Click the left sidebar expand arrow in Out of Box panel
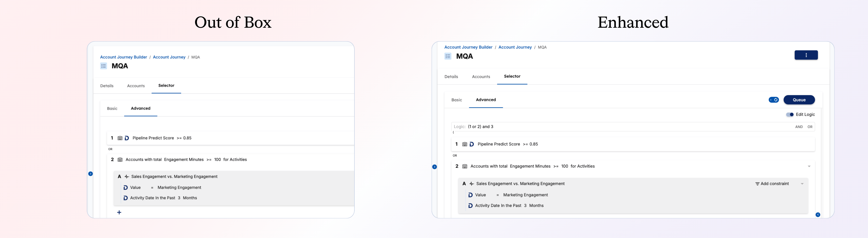Viewport: 868px width, 238px height. click(x=90, y=174)
